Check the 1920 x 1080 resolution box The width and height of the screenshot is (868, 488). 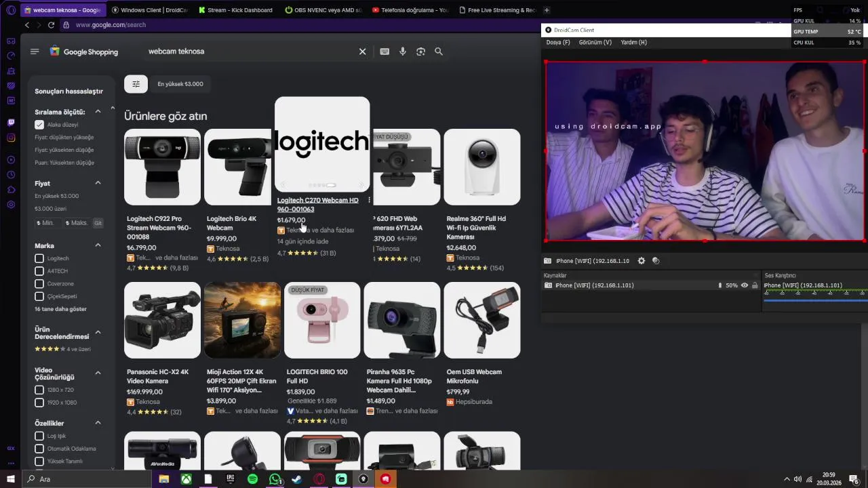[39, 403]
